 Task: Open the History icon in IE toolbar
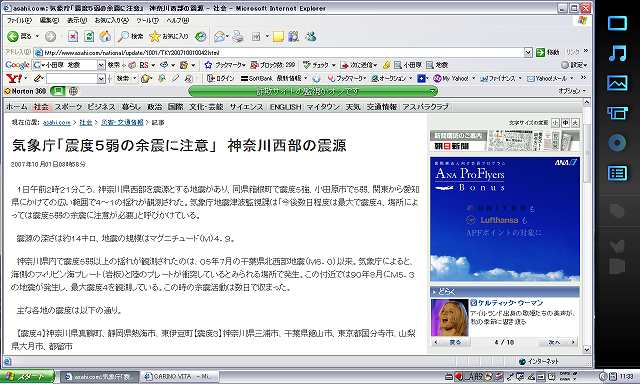point(200,37)
